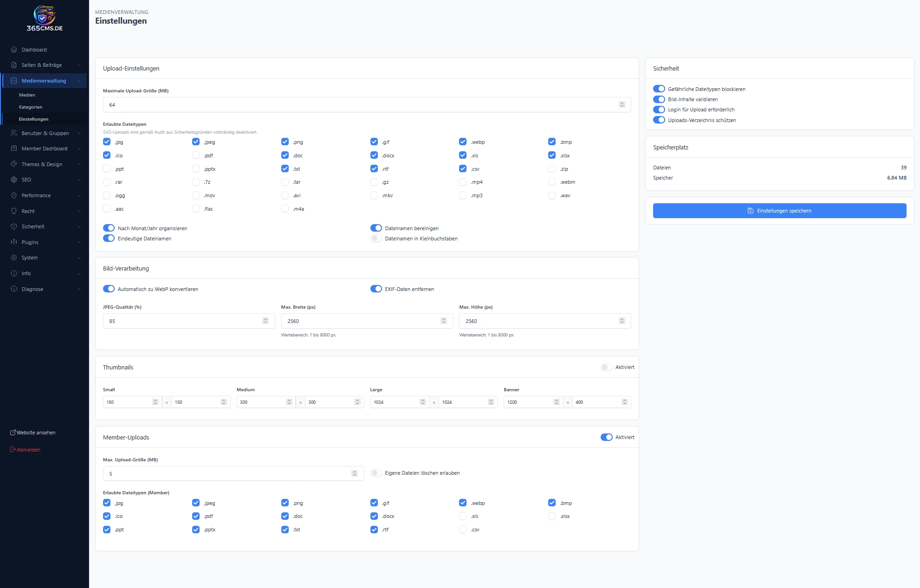Click the Themes & Design palette icon

coord(14,164)
